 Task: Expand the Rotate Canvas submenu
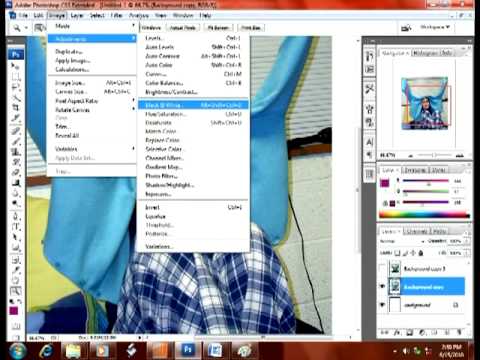93,110
